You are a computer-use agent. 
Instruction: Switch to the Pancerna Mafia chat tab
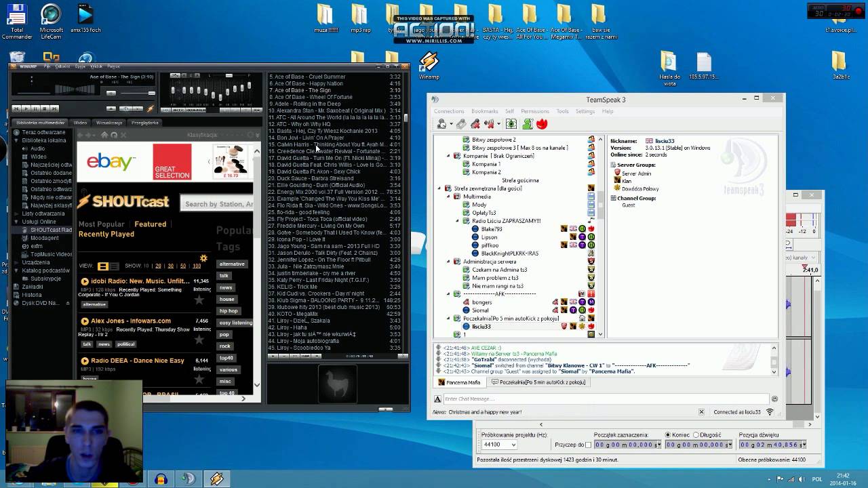[x=459, y=382]
